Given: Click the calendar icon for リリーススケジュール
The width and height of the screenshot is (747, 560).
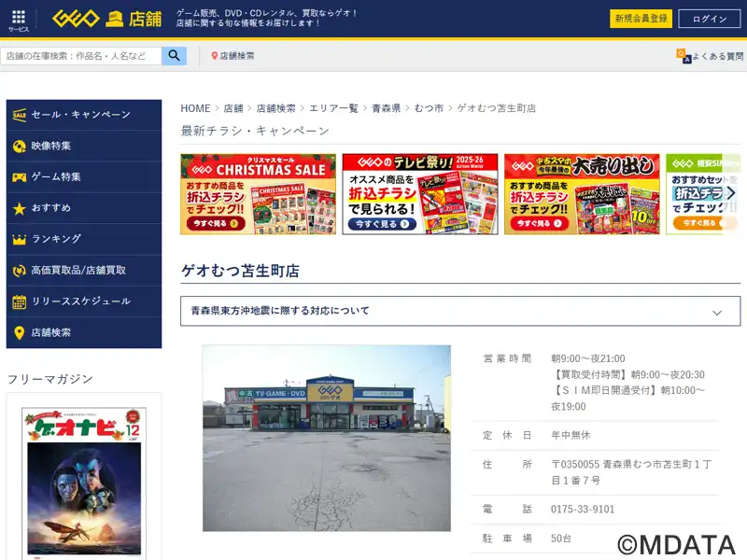Looking at the screenshot, I should (x=19, y=301).
